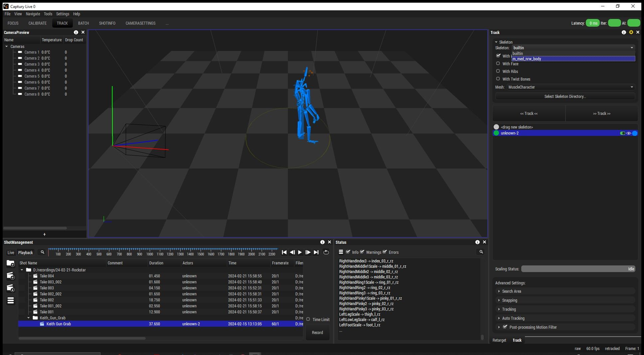Expand the Search Area advanced settings

(511, 291)
